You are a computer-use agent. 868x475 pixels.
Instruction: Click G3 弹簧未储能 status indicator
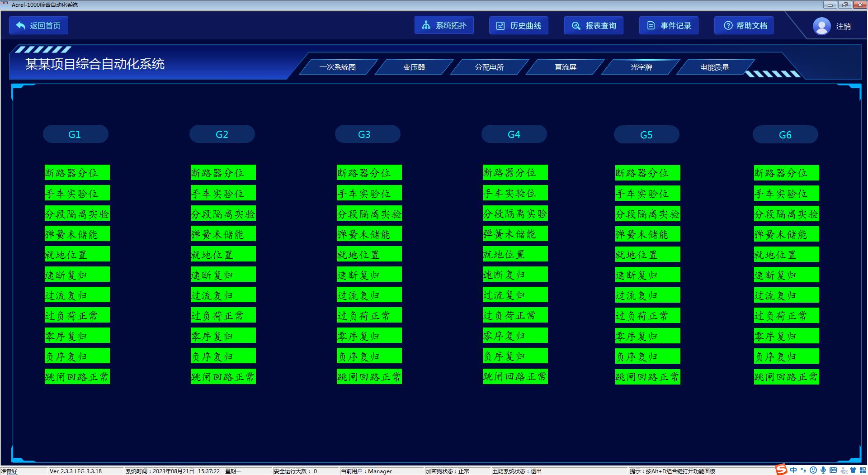369,234
